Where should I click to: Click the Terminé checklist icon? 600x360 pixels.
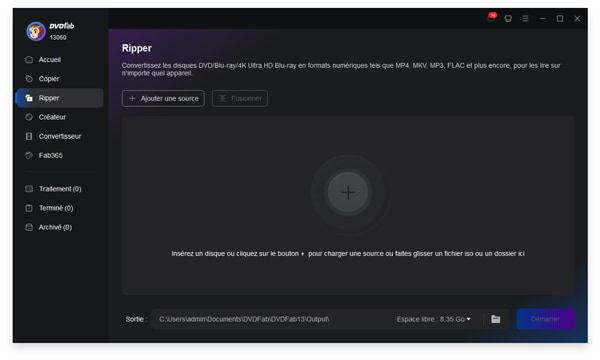[29, 208]
